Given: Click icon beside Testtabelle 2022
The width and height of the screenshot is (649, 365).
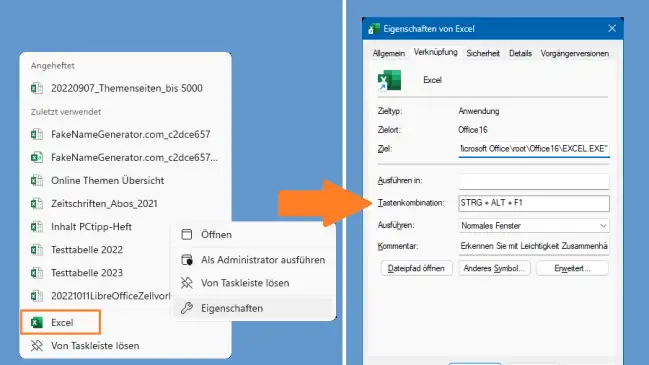Looking at the screenshot, I should (x=36, y=250).
